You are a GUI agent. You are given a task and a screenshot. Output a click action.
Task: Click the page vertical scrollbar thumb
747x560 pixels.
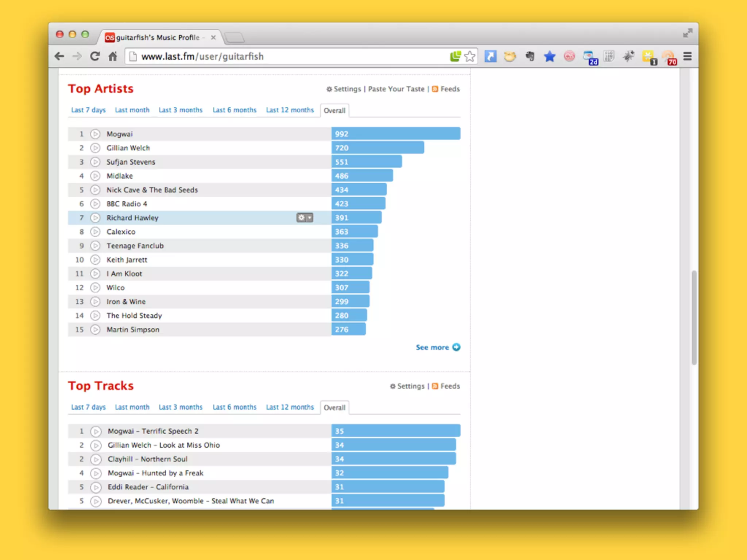click(694, 317)
